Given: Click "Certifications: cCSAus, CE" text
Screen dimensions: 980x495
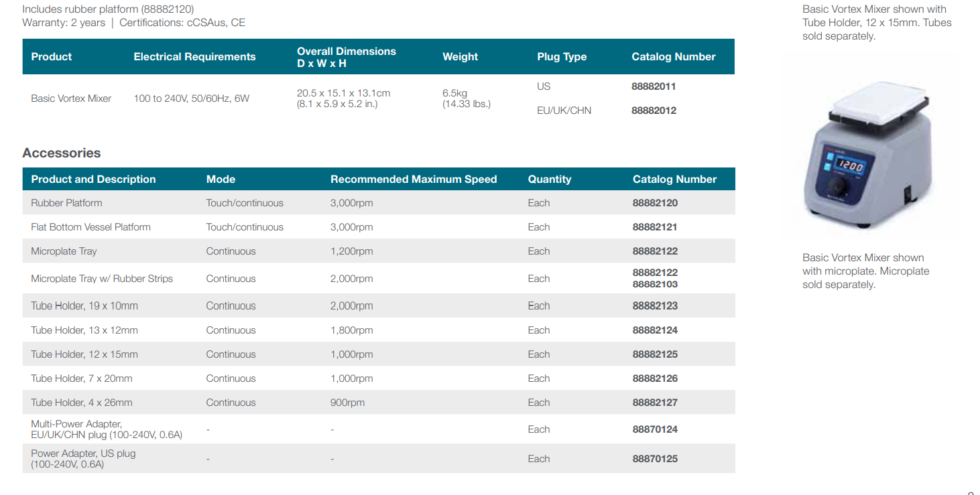Looking at the screenshot, I should (182, 22).
